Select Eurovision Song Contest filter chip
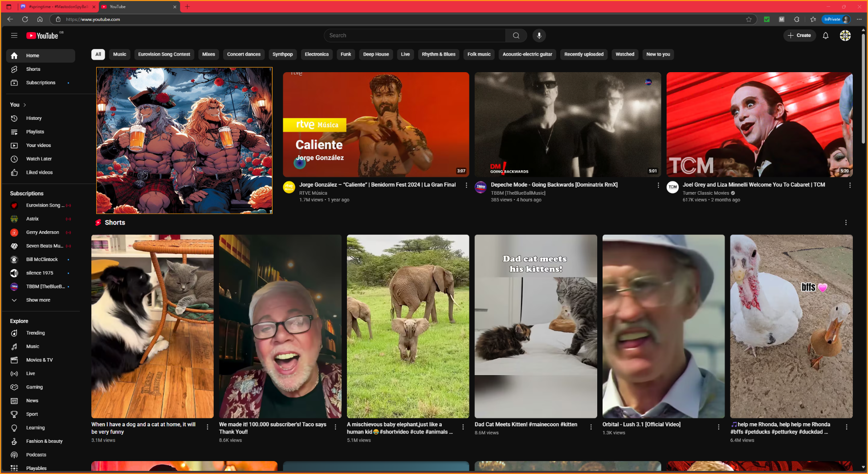Viewport: 868px width, 474px height. pyautogui.click(x=164, y=54)
